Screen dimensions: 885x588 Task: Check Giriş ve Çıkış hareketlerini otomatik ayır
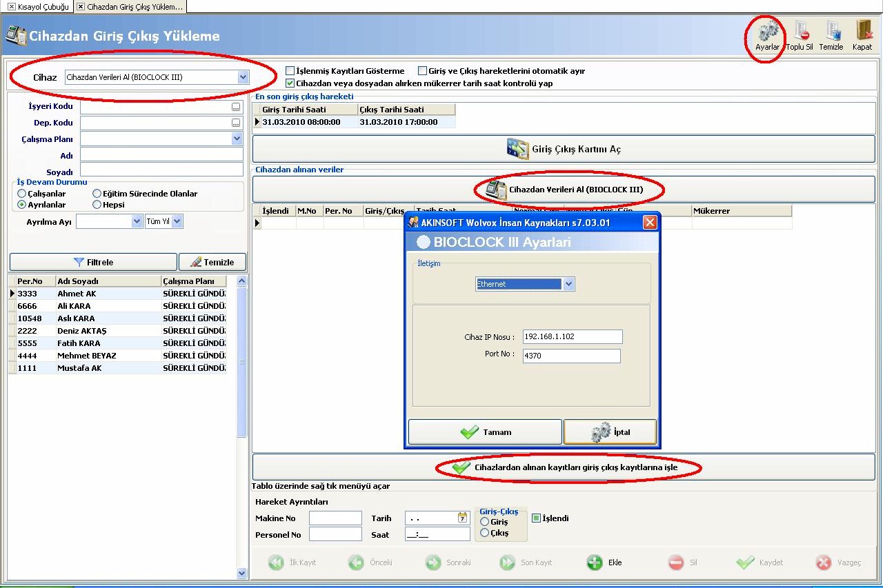pyautogui.click(x=422, y=71)
